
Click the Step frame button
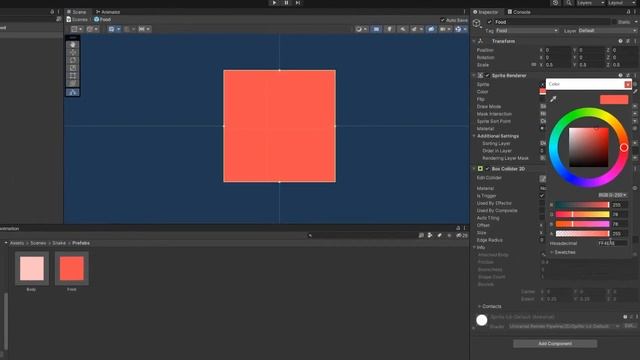298,2
